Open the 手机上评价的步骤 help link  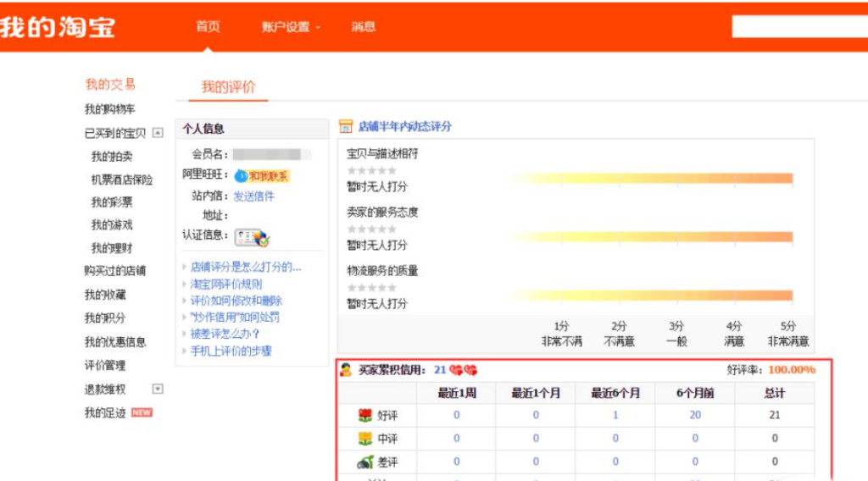pyautogui.click(x=231, y=351)
